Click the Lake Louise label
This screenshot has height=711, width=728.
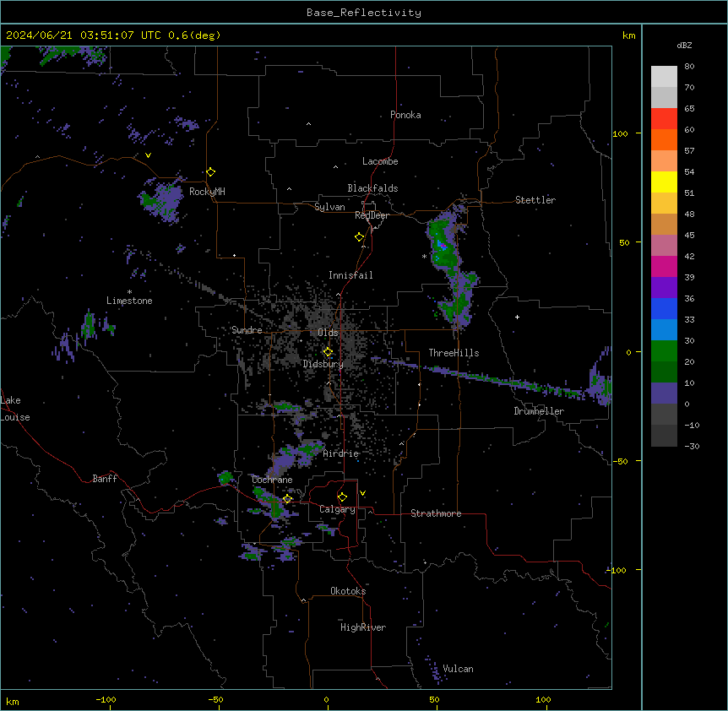pyautogui.click(x=15, y=409)
